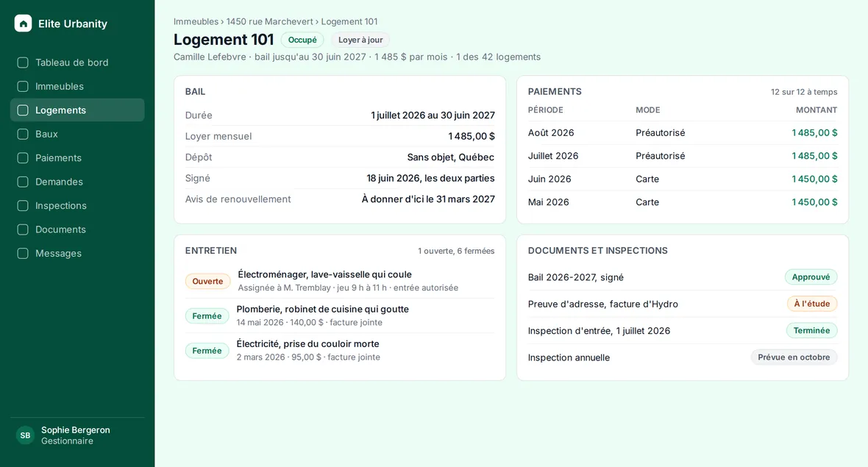Click the PÉRIODE column header
This screenshot has height=467, width=868.
[545, 110]
